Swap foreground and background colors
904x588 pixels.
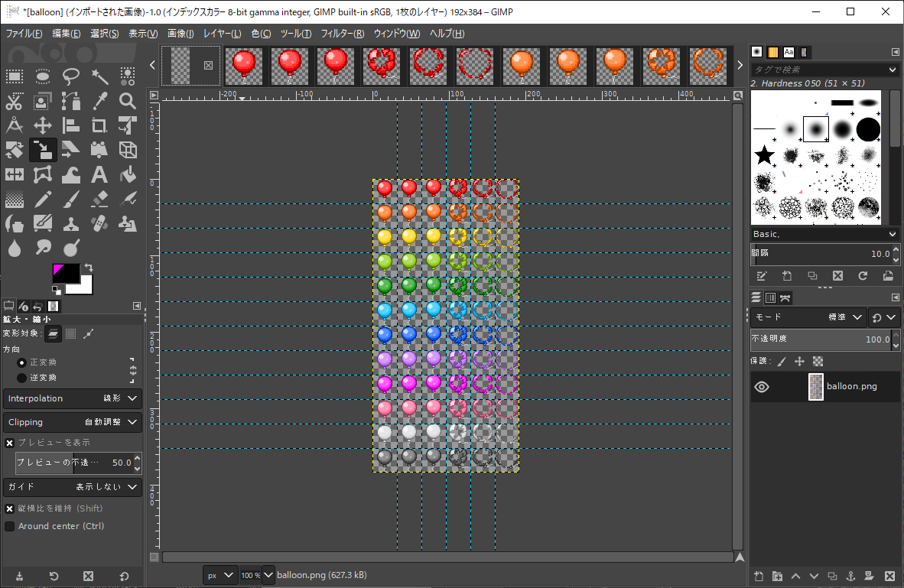tap(88, 268)
